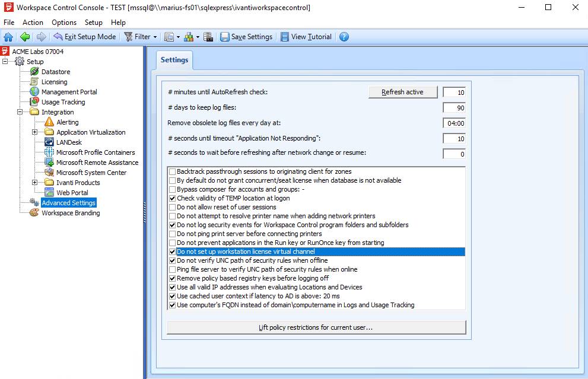The width and height of the screenshot is (588, 379).
Task: Select Microsoft System Center icon
Action: [x=49, y=173]
